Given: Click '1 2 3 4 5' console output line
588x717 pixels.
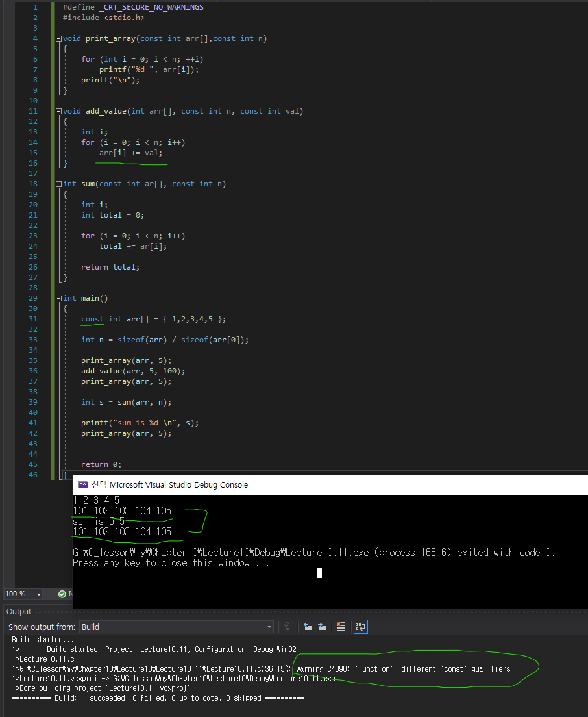Looking at the screenshot, I should [97, 501].
